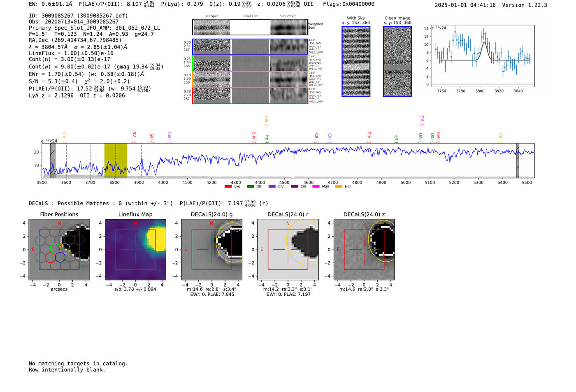Select the red fiber circle in Fiber Positions
Viewport: 576px width, 392px height.
pyautogui.click(x=50, y=257)
